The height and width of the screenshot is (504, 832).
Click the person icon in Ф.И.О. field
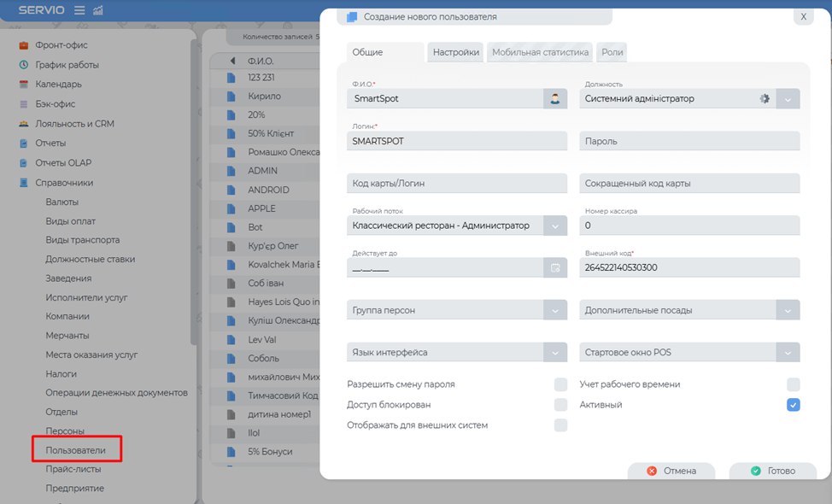coord(555,99)
